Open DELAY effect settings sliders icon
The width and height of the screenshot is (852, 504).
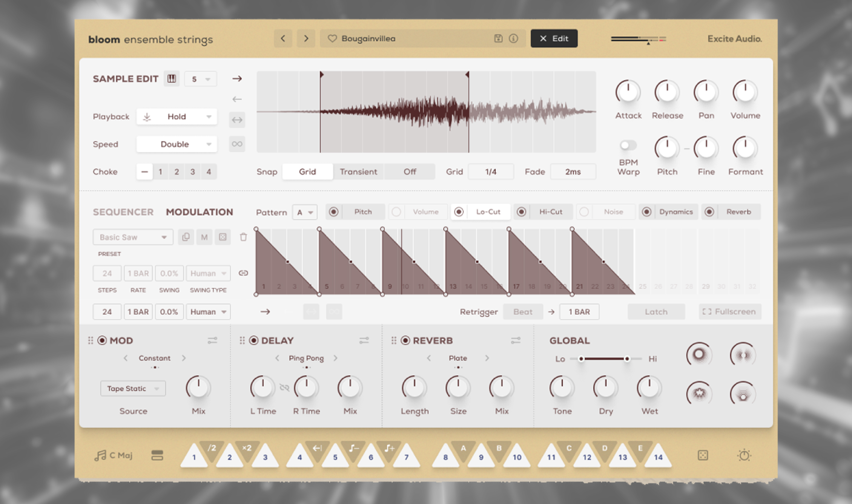(364, 340)
